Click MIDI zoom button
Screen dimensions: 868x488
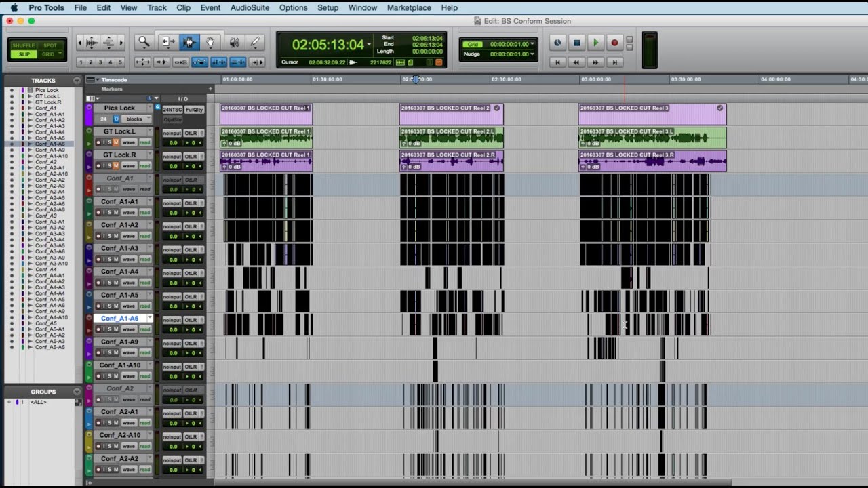click(x=108, y=43)
